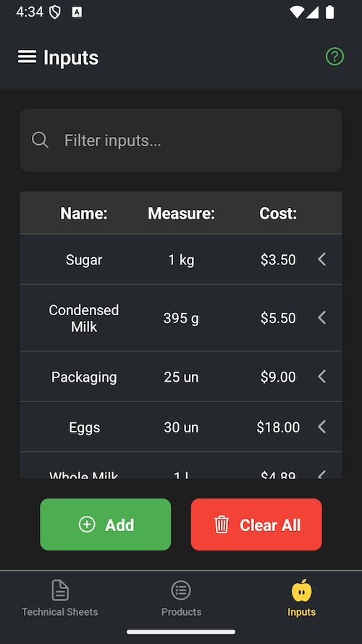Click the search magnifier icon
Image resolution: width=362 pixels, height=644 pixels.
(41, 140)
